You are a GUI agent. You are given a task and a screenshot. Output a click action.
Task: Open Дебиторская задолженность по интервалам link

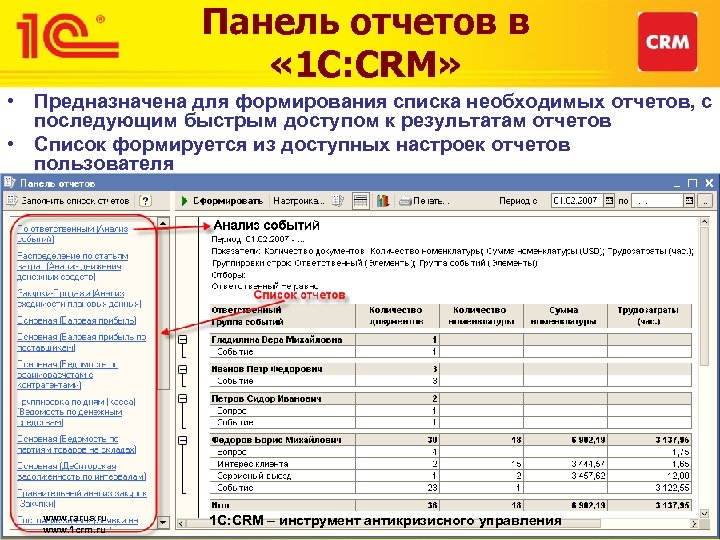(x=81, y=471)
